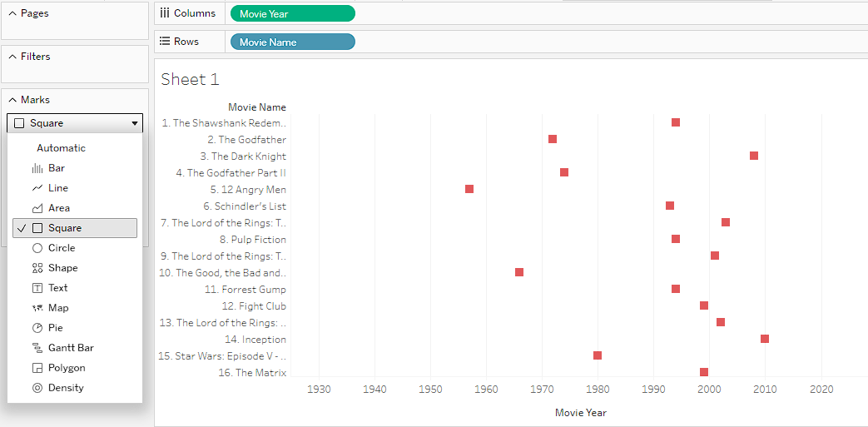Choose the Shape mark type icon
The width and height of the screenshot is (868, 427).
[x=37, y=268]
